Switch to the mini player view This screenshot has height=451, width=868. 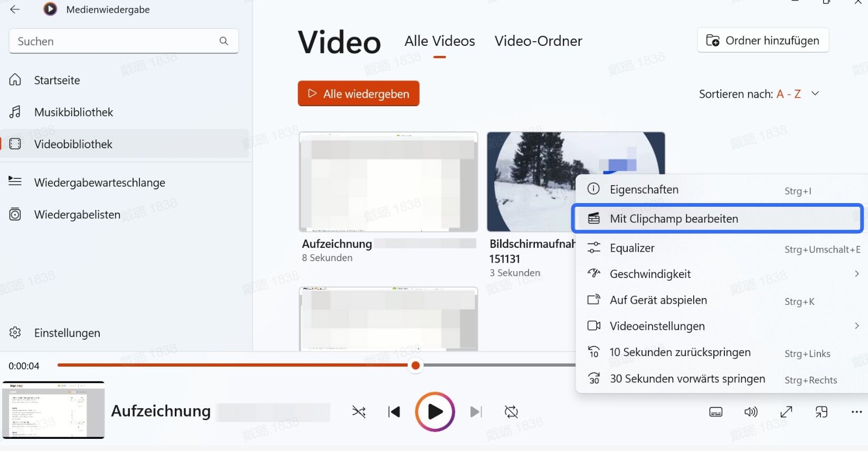822,412
